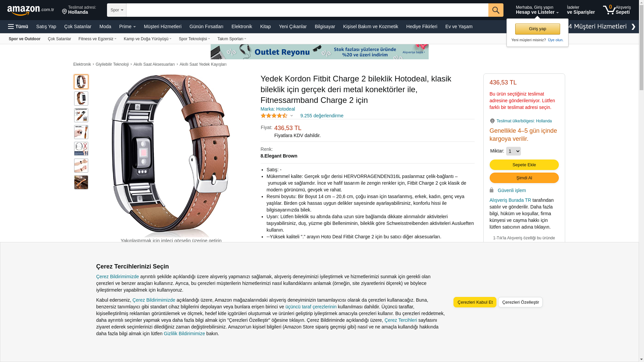Viewport: 644px width, 362px height.
Task: Click the star rating icons
Action: point(274,116)
